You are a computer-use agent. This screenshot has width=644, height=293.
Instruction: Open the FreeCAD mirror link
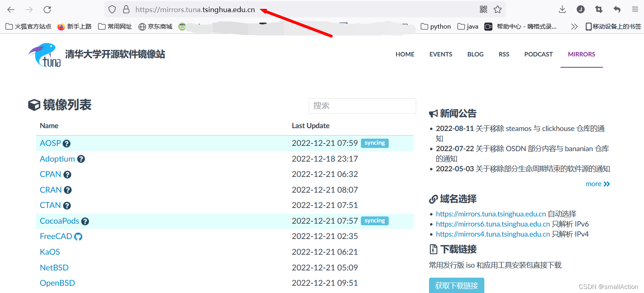pos(56,236)
